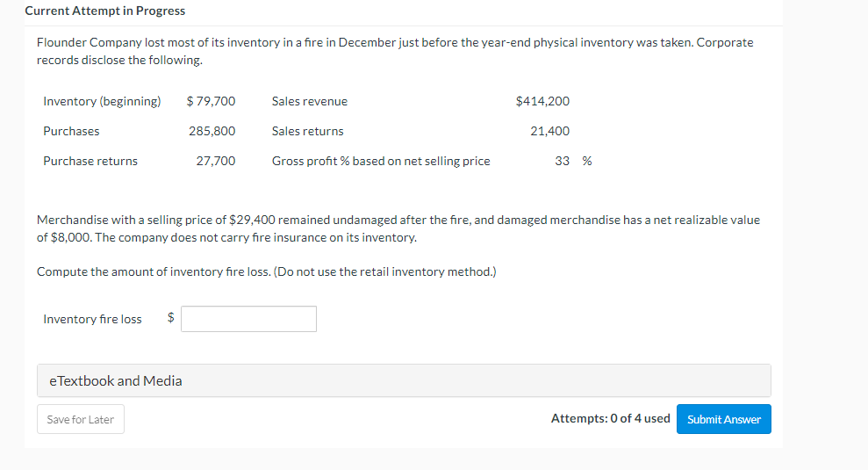868x470 pixels.
Task: Select the Sales revenue label
Action: coord(310,101)
